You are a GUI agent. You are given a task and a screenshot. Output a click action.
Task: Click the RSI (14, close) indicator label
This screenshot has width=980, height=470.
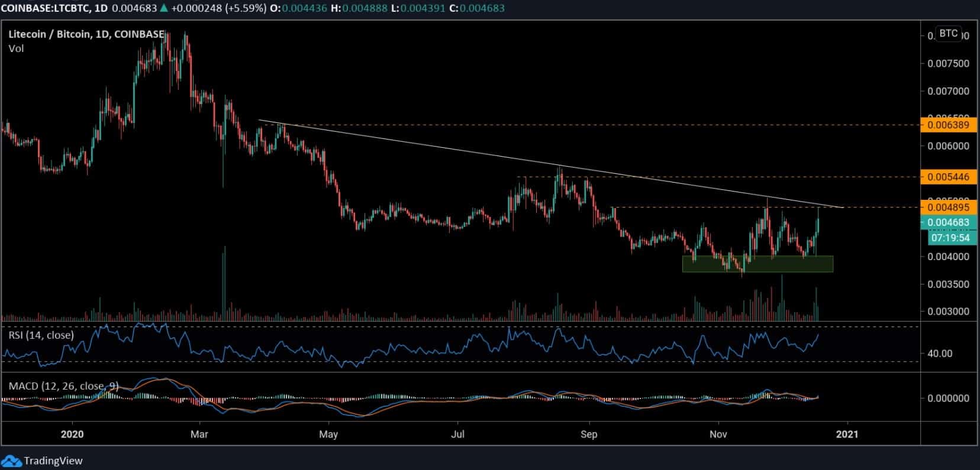click(x=41, y=335)
